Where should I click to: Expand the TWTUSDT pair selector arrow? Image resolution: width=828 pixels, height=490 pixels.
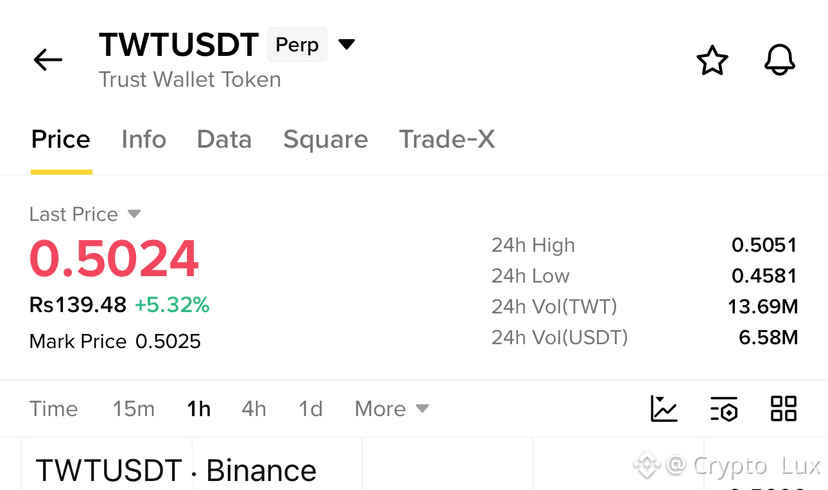click(x=346, y=44)
